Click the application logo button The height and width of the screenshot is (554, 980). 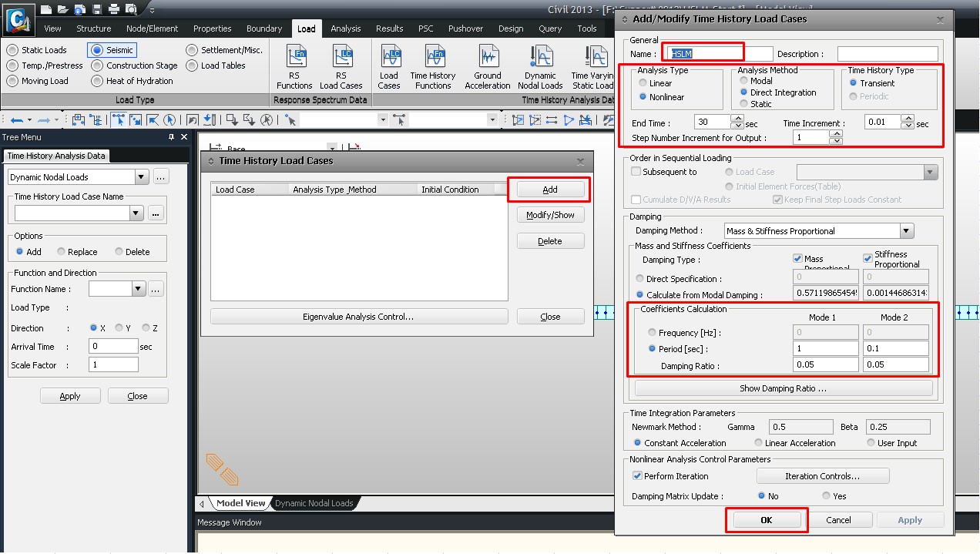18,19
